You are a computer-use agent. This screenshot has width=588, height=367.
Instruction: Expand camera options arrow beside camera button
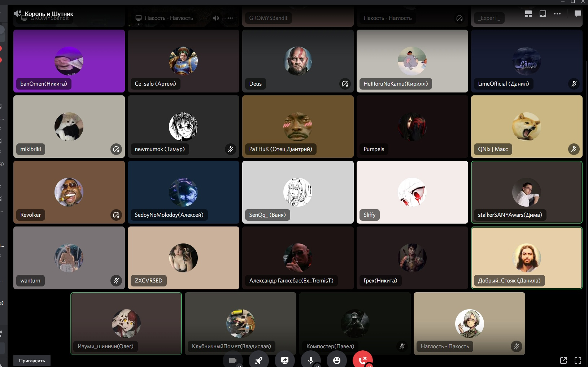point(239,366)
